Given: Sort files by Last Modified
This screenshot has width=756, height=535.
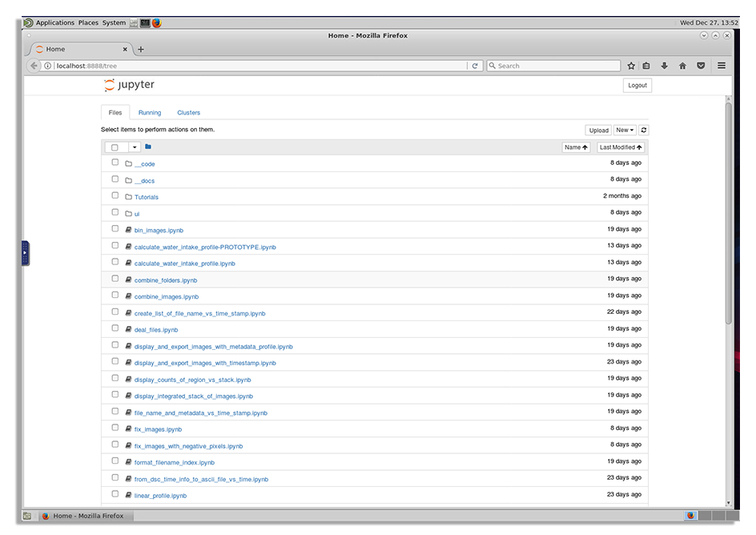Looking at the screenshot, I should [621, 147].
